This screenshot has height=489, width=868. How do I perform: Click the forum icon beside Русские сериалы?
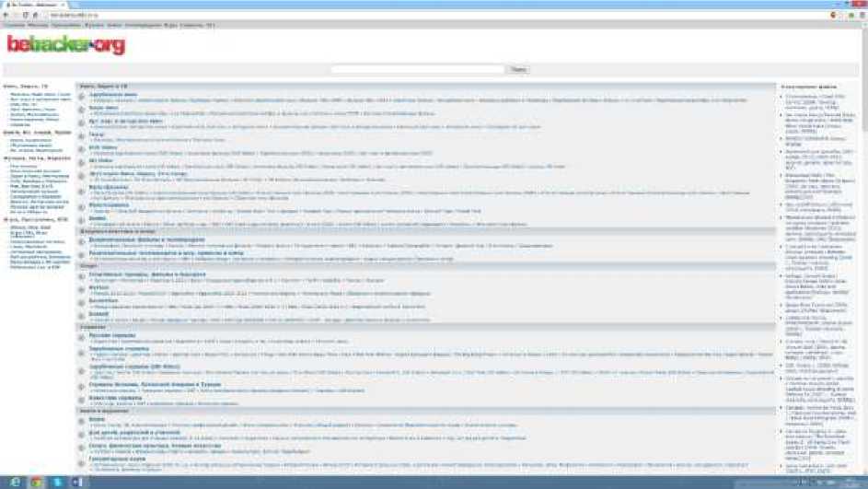click(x=82, y=338)
